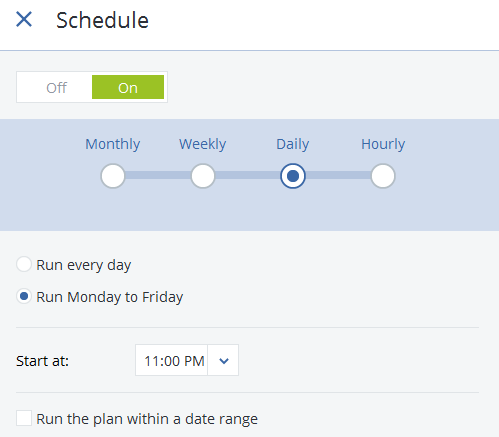Enable Run the plan within a date range checkbox

24,418
